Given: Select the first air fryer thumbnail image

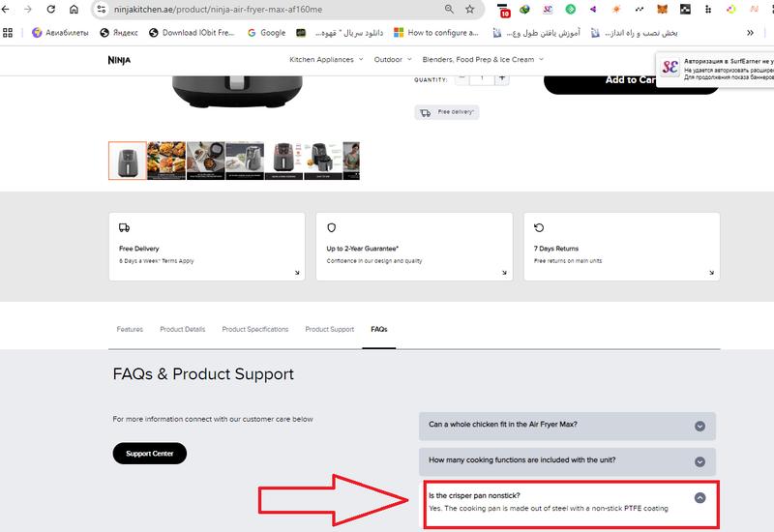Looking at the screenshot, I should point(127,161).
